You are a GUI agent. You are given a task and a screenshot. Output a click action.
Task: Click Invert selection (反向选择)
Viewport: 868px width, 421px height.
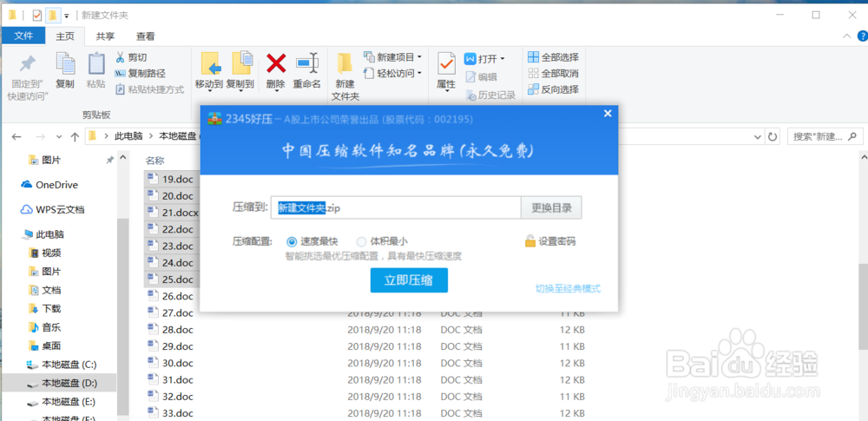click(x=553, y=89)
